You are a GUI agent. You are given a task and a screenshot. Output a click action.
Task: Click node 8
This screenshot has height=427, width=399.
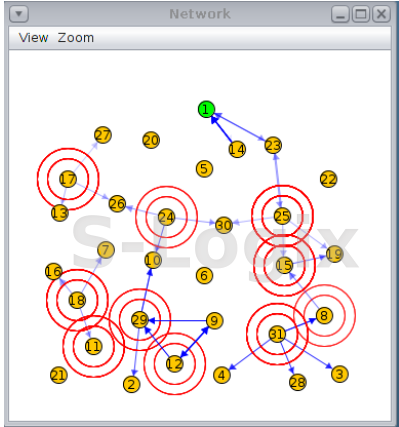click(324, 315)
